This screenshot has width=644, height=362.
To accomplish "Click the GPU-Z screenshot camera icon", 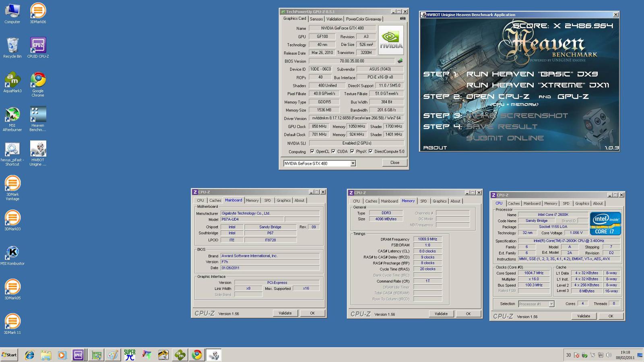I will click(402, 19).
